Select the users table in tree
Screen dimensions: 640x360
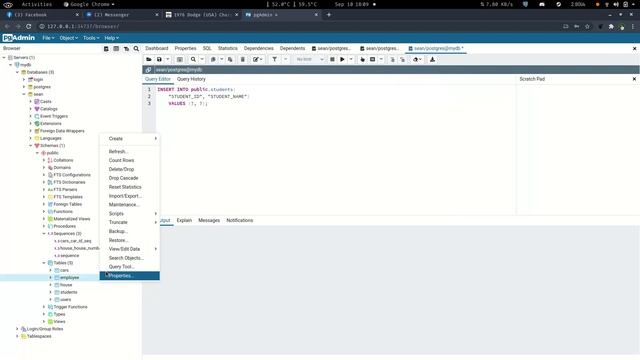point(66,300)
